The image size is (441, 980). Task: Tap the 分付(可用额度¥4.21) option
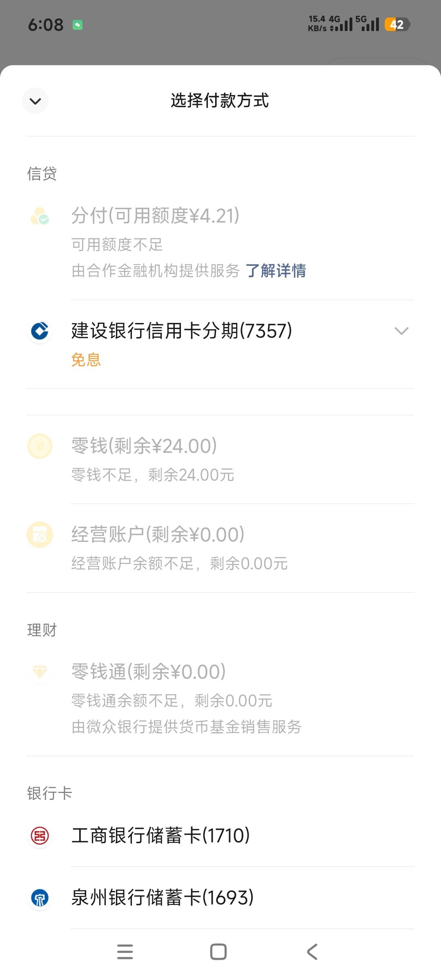coord(155,216)
